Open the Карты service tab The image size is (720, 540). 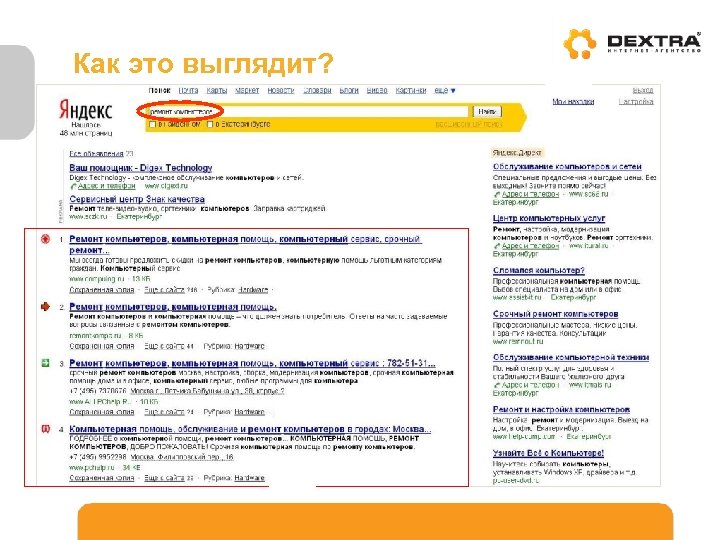pos(217,90)
